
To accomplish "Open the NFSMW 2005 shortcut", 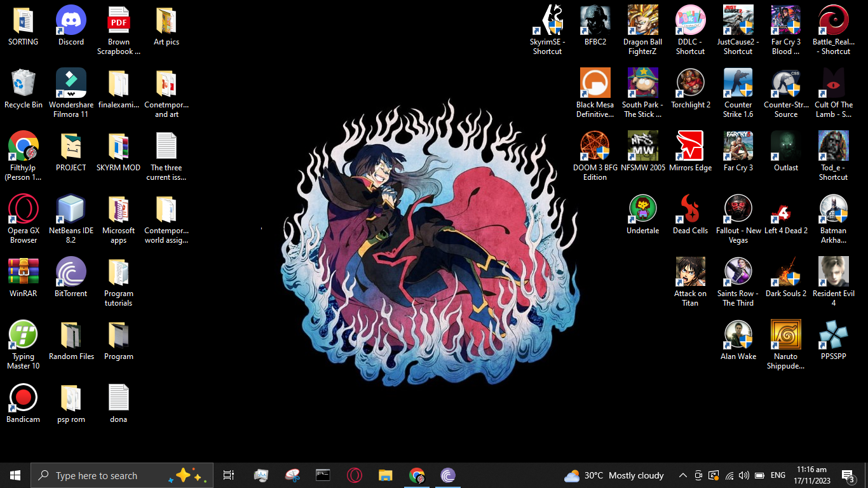I will (643, 151).
